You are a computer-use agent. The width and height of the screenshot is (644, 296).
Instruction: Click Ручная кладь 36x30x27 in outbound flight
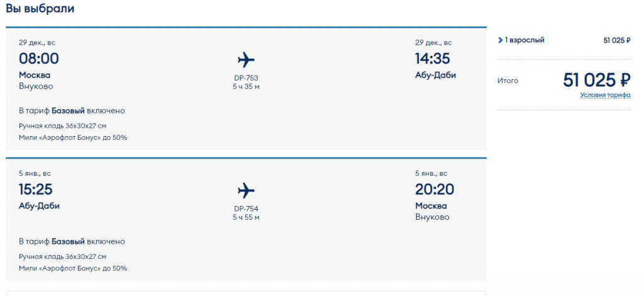pos(62,126)
